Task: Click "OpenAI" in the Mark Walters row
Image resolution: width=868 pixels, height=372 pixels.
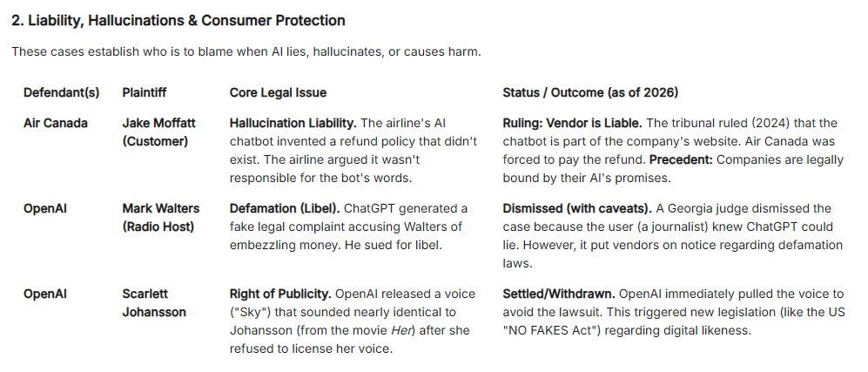Action: (45, 208)
